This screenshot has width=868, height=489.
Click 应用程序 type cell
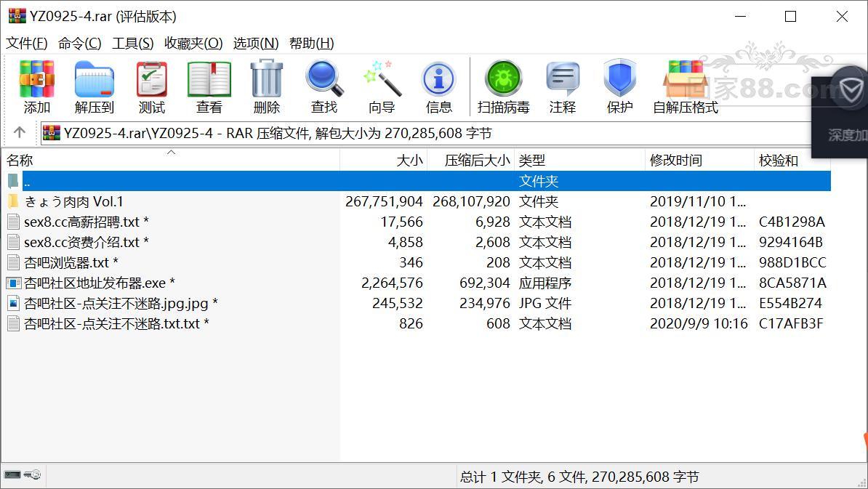(544, 283)
